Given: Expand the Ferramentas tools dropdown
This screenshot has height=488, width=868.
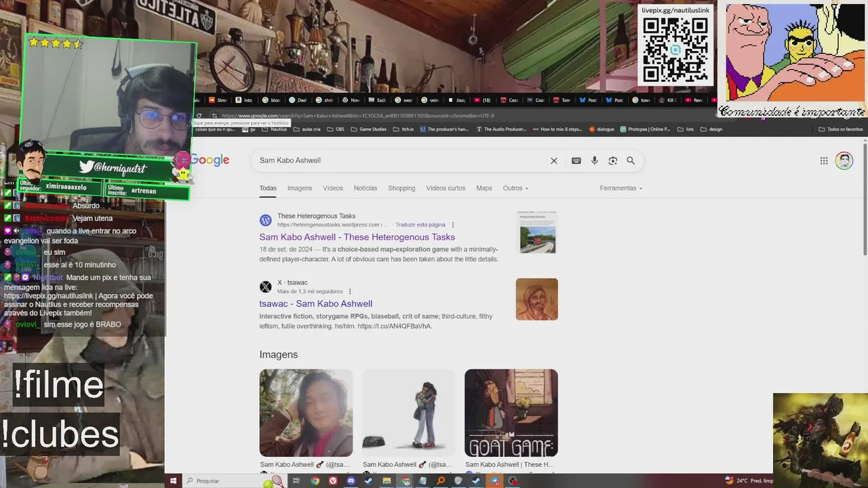Looking at the screenshot, I should (x=620, y=188).
